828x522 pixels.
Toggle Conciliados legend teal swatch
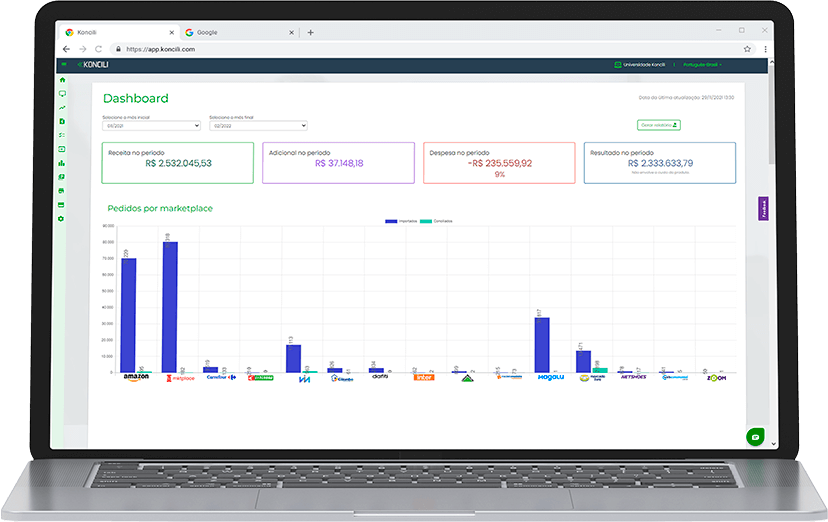pos(426,221)
